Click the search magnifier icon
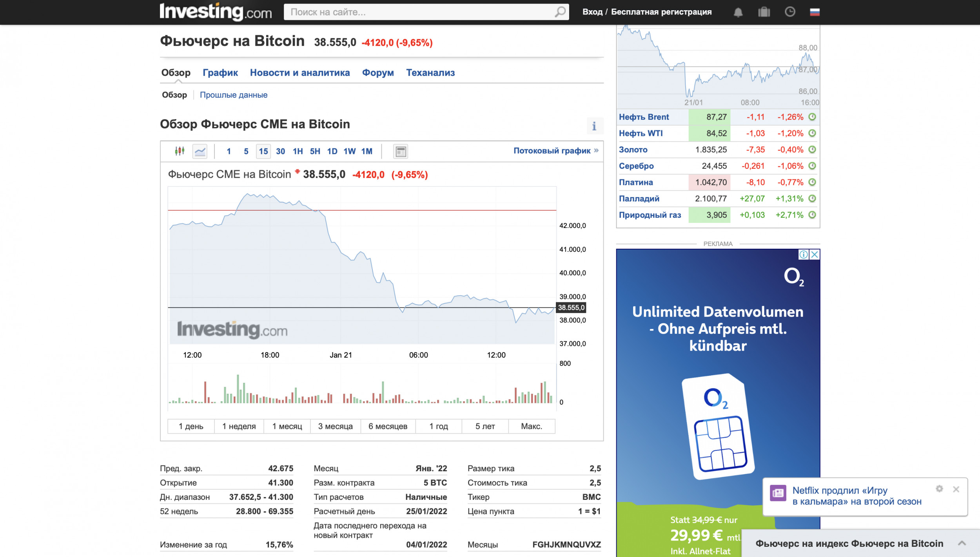Screen dimensions: 980x557 [x=560, y=12]
